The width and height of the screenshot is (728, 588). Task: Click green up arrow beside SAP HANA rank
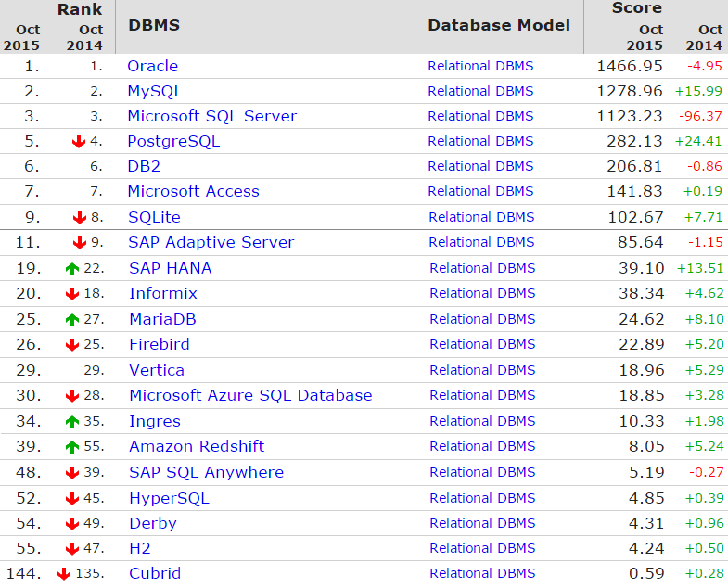pyautogui.click(x=72, y=268)
